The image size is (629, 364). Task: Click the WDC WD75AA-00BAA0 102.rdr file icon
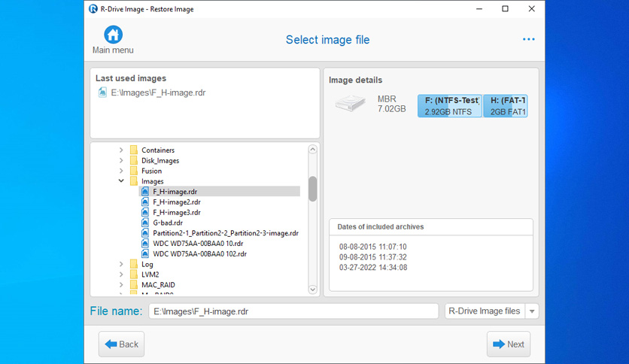click(x=145, y=253)
